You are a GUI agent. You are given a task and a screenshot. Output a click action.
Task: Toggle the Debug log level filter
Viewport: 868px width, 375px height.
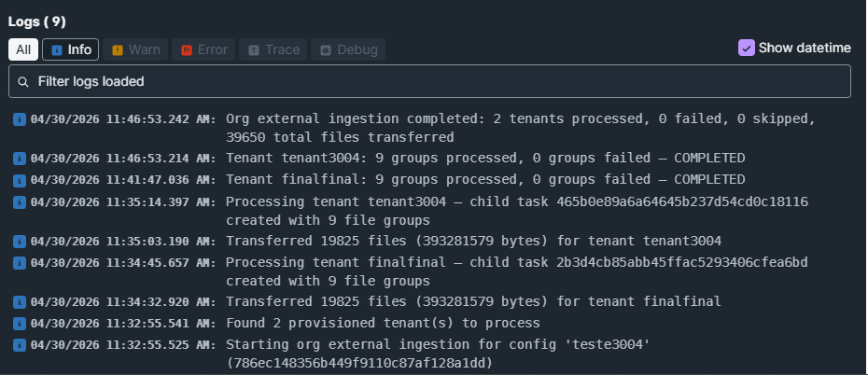click(348, 49)
